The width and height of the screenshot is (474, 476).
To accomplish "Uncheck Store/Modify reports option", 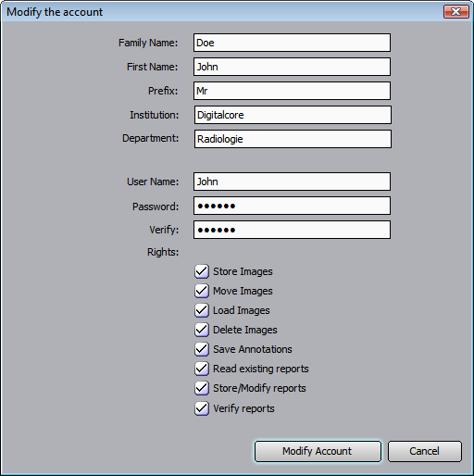I will pyautogui.click(x=202, y=388).
